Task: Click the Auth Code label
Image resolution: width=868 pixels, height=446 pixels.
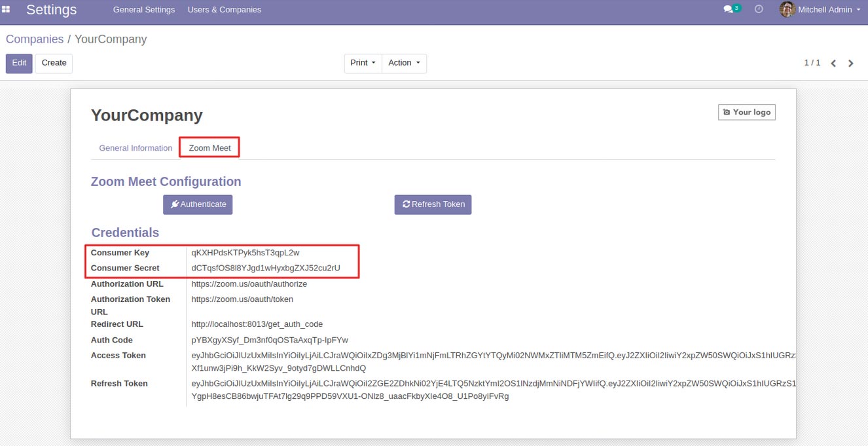Action: point(112,341)
